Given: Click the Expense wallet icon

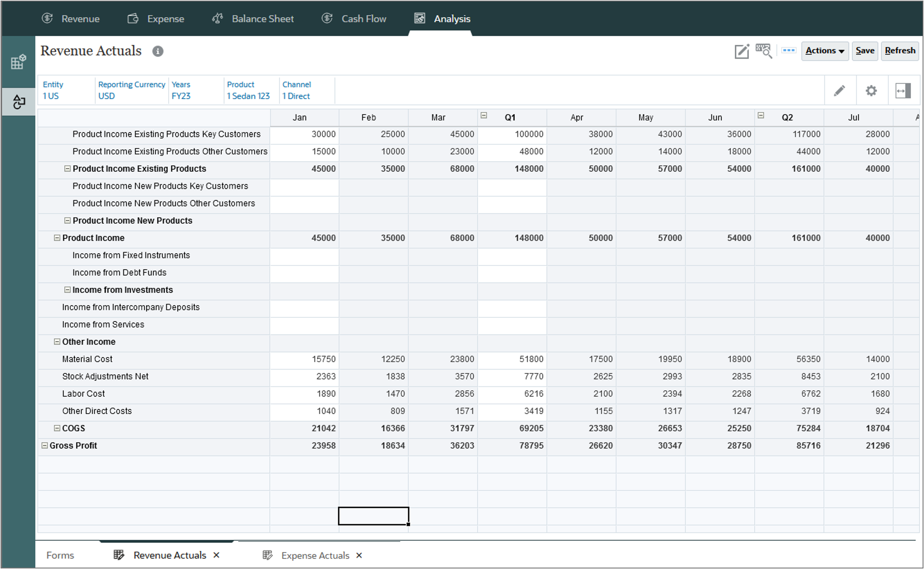Looking at the screenshot, I should tap(133, 18).
